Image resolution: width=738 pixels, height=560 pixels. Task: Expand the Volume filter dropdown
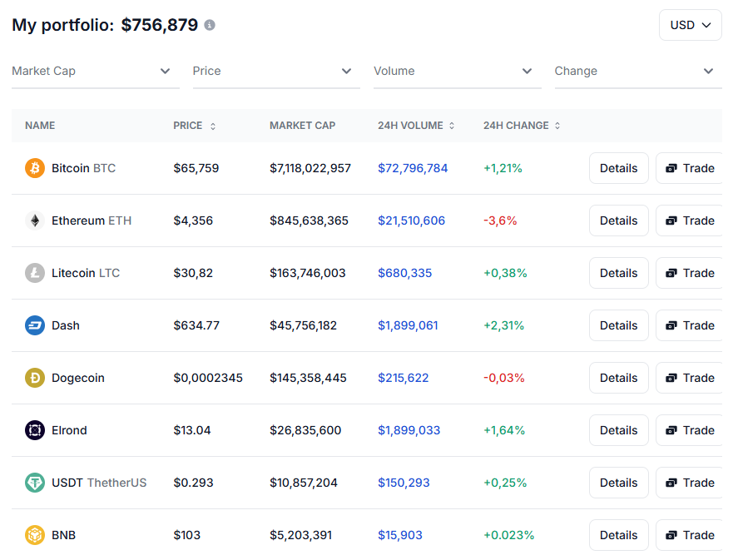[457, 72]
